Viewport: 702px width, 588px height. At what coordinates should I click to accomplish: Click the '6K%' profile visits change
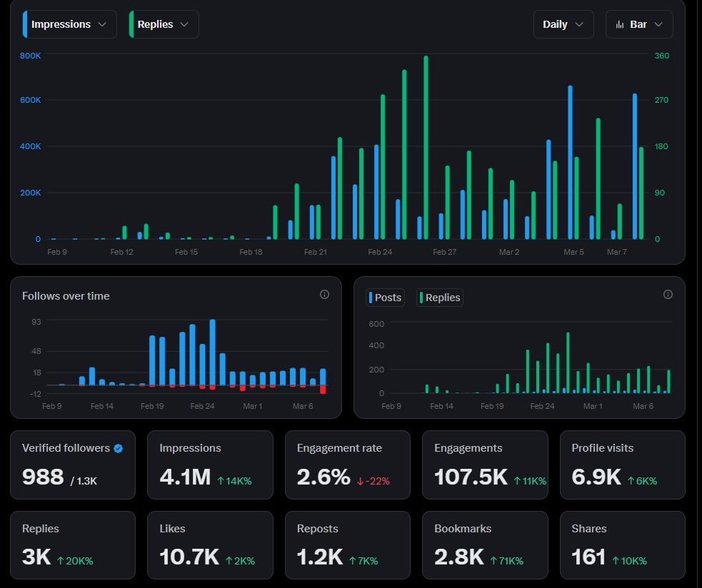(x=642, y=482)
